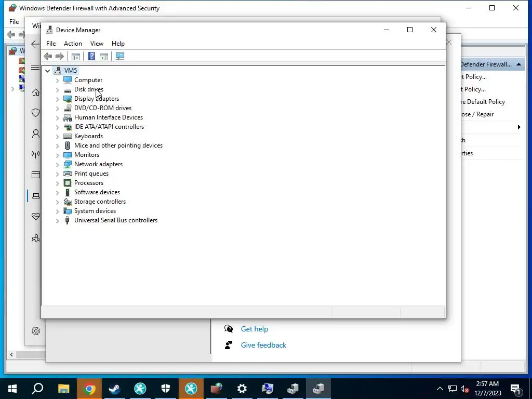Expand the Computer category
The width and height of the screenshot is (532, 399).
pos(57,81)
